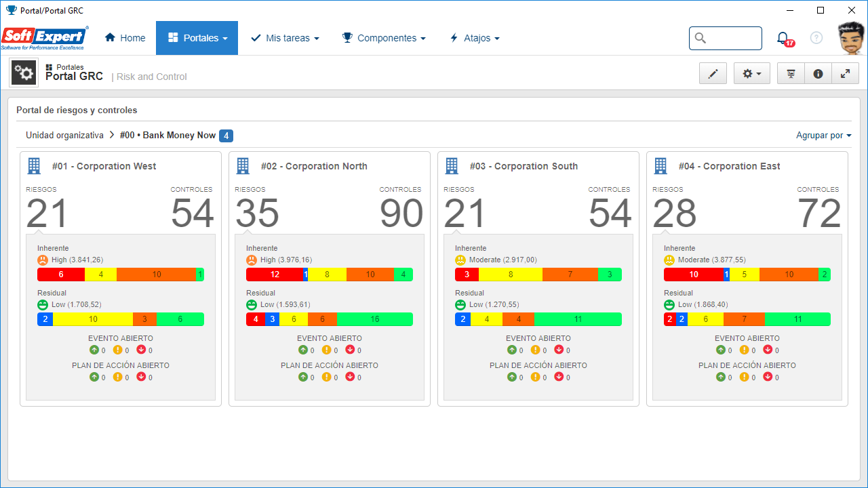Click Moderate inherent face icon in Corporation East
The width and height of the screenshot is (868, 488).
point(669,260)
